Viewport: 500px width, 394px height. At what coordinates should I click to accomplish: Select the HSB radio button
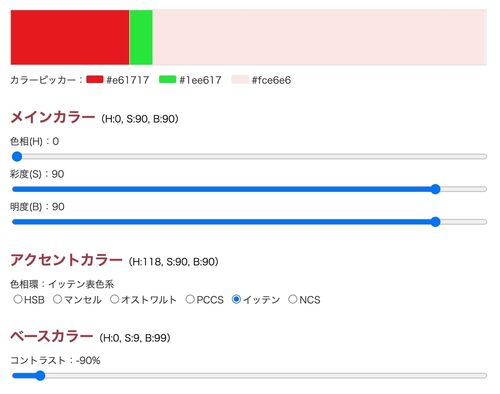pyautogui.click(x=18, y=299)
